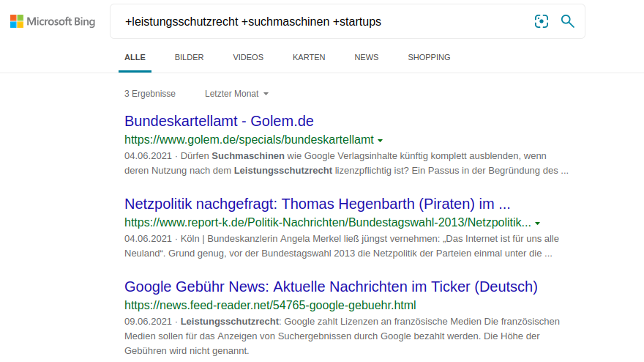Open the KARTEN tab
This screenshot has height=362, width=644.
(309, 58)
